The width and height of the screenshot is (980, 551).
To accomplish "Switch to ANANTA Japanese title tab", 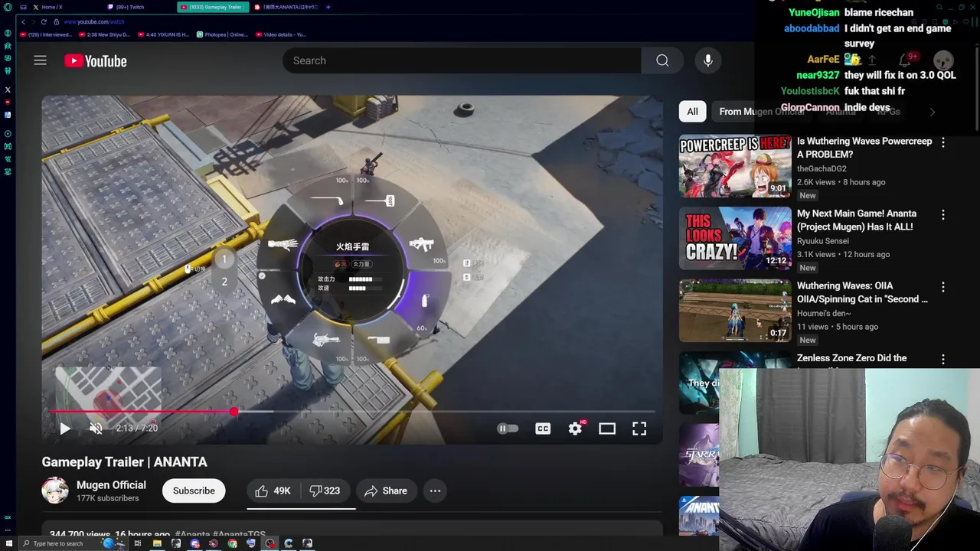I will (x=287, y=7).
